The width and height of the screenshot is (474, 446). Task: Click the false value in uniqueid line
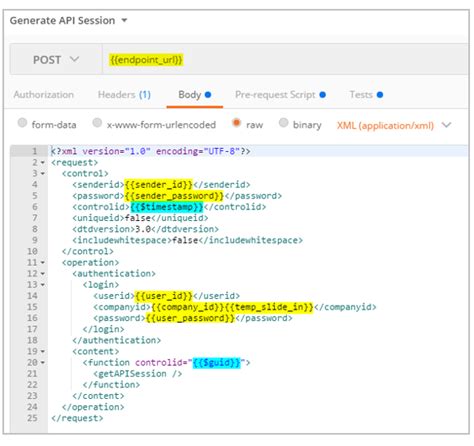click(138, 218)
